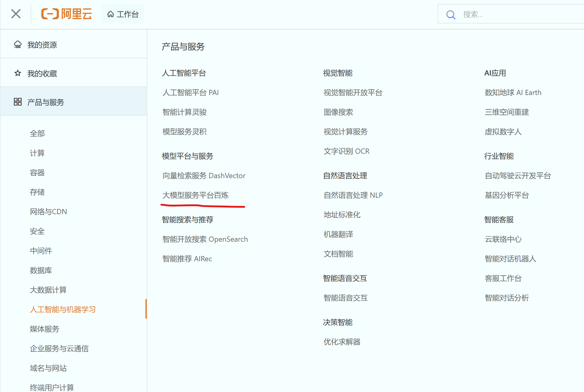Viewport: 584px width, 392px height.
Task: Select the 存储 category
Action: pyautogui.click(x=37, y=192)
